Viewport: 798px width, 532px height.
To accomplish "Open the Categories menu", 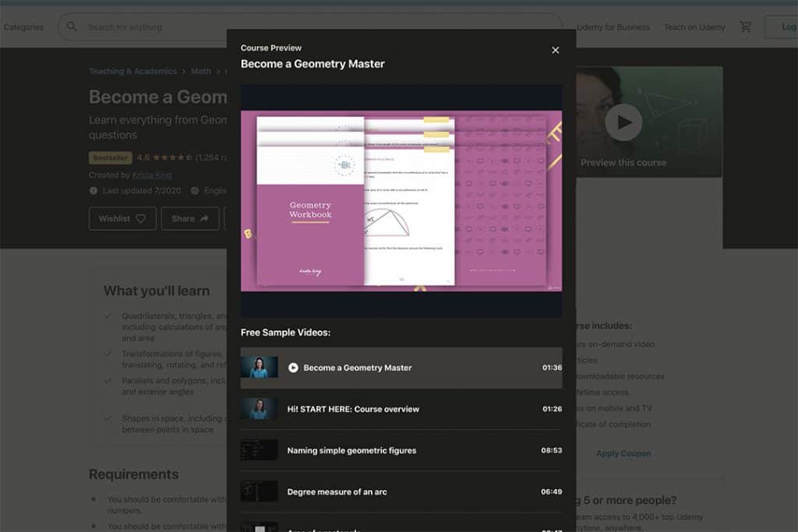I will (23, 26).
